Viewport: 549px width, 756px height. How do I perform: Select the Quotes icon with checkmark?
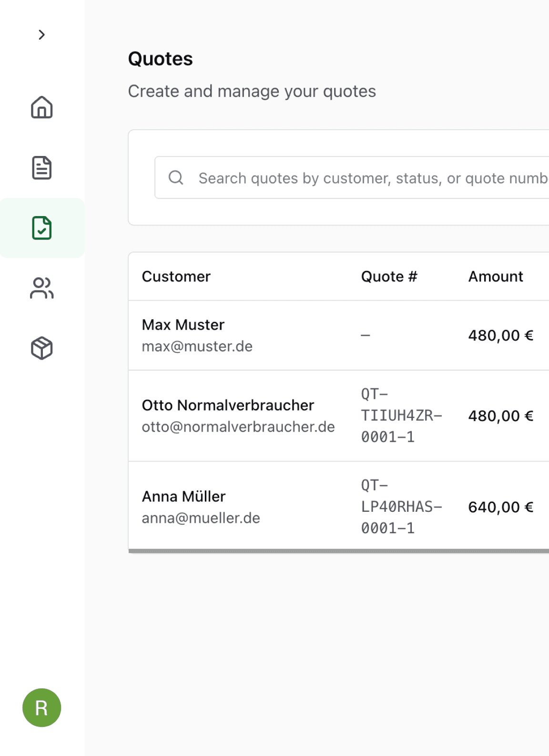click(42, 228)
